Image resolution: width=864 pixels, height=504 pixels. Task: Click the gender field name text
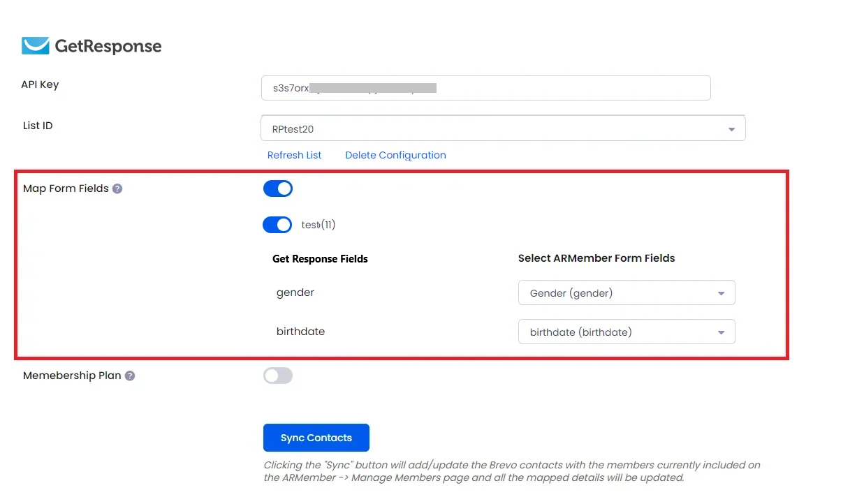(x=295, y=292)
